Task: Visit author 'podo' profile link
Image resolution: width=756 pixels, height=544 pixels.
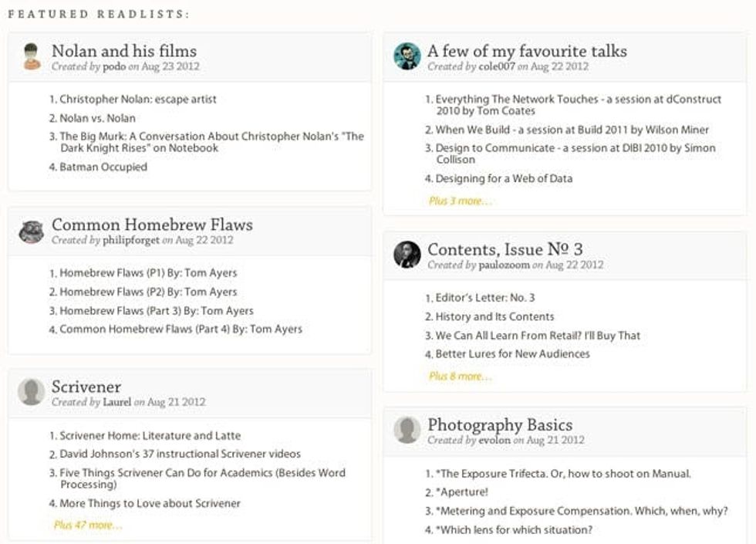Action: [x=113, y=67]
